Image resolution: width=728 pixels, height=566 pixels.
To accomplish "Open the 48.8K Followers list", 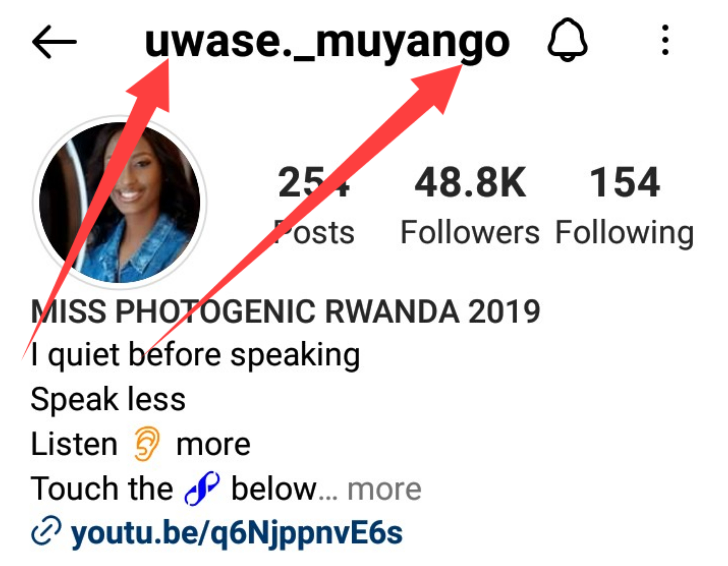I will [470, 206].
